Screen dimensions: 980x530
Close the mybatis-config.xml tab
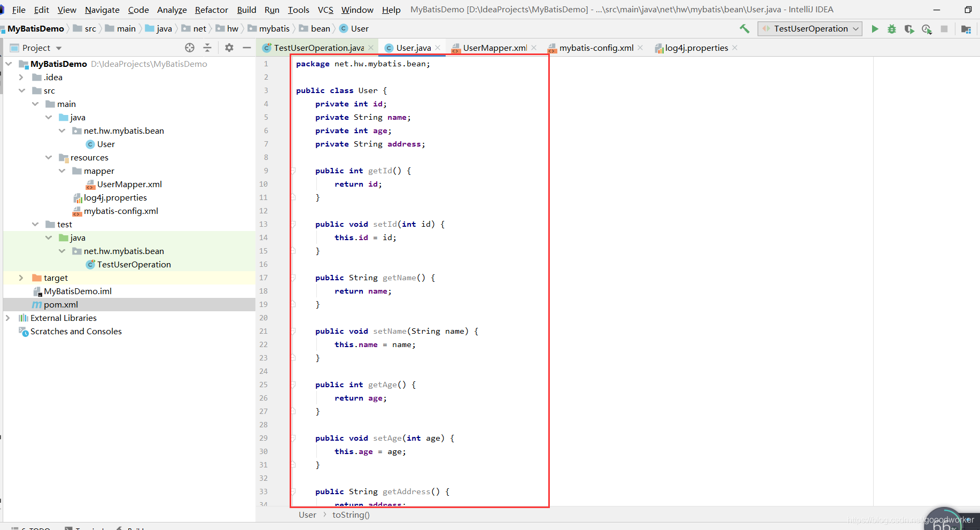640,48
